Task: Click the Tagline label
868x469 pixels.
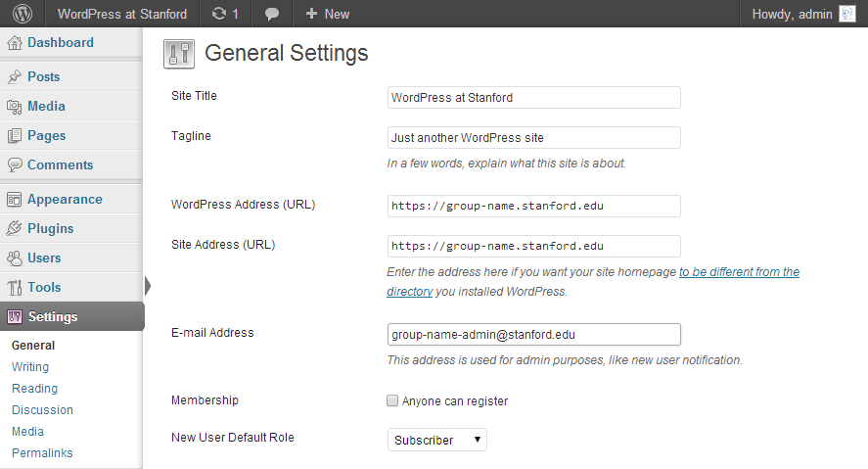Action: point(191,136)
